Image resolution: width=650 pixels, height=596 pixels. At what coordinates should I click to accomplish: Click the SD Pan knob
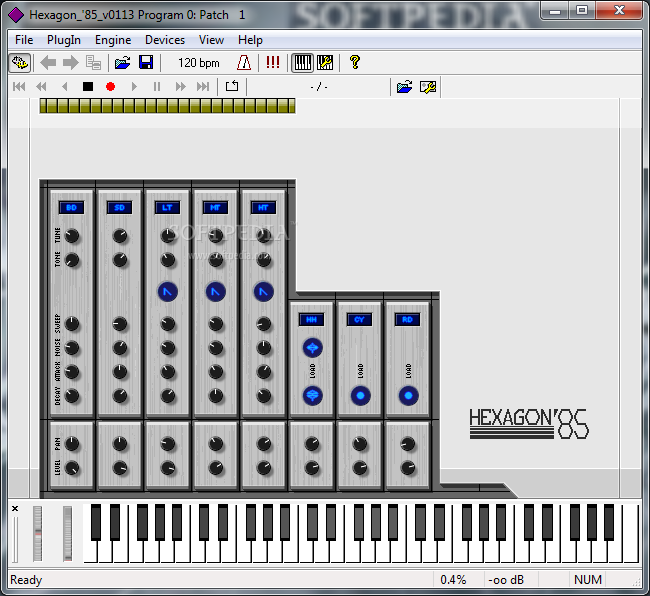[120, 444]
